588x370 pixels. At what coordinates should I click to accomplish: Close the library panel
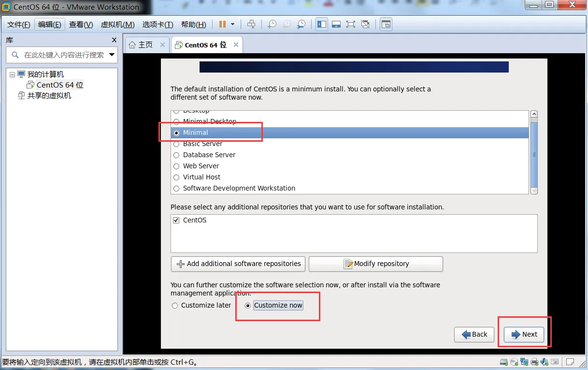(114, 40)
